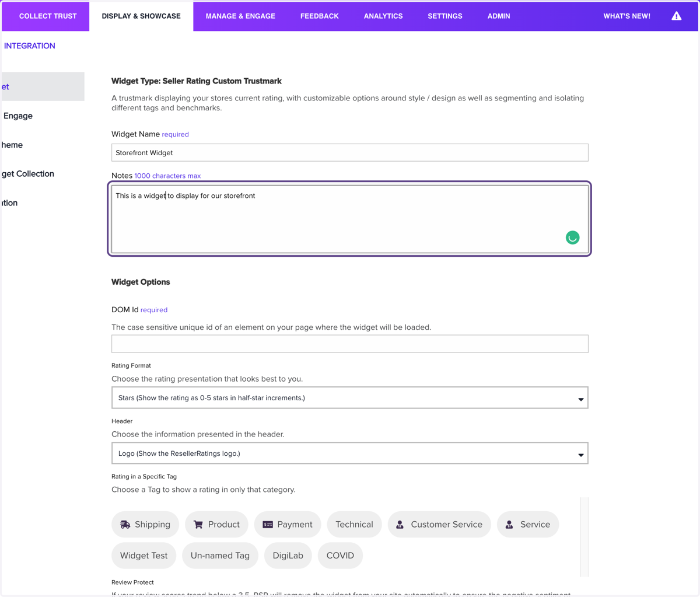Open the sidebar item ending in 'ation'
This screenshot has width=700, height=597.
pos(9,203)
